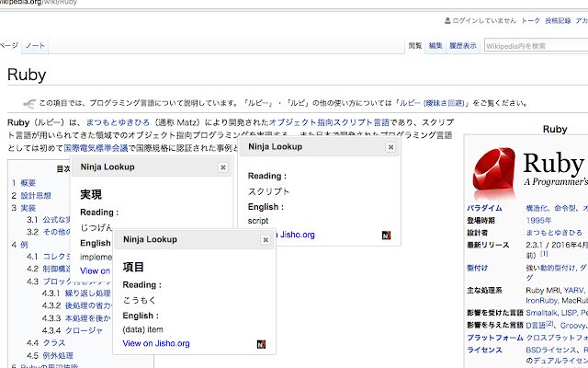The image size is (588, 368).
Task: Jump to contents section 4 例
Action: (20, 245)
